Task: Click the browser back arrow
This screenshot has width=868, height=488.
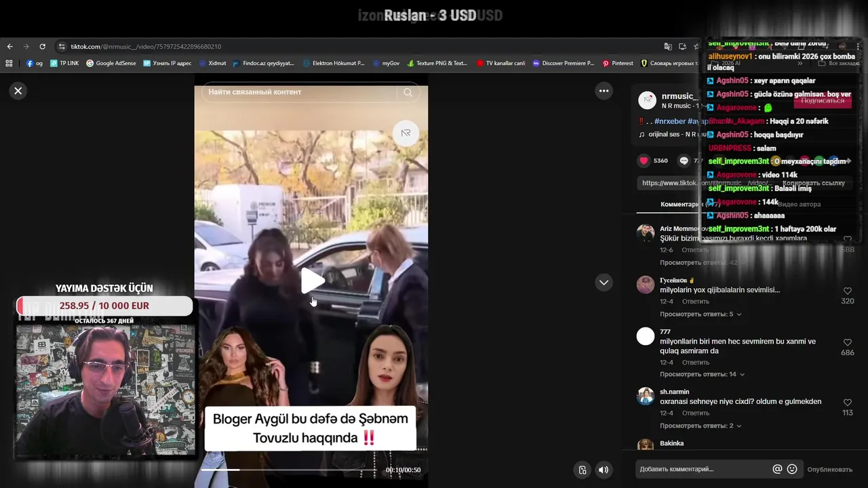Action: click(x=9, y=47)
